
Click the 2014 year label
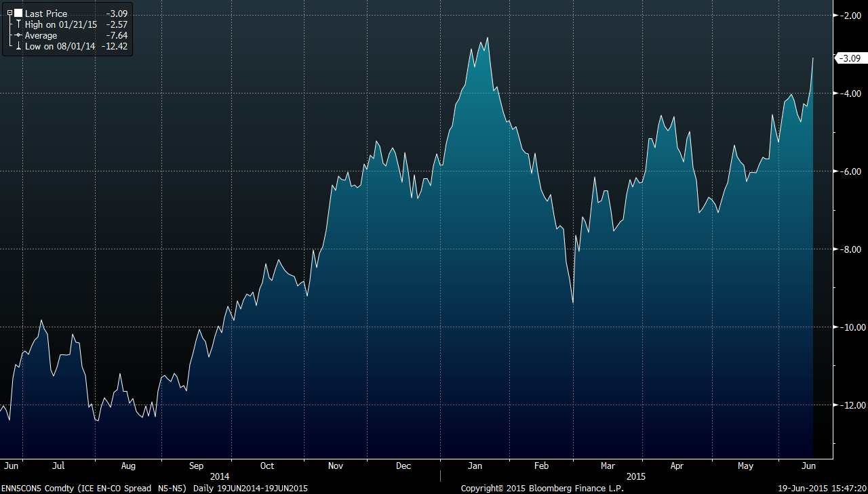pyautogui.click(x=220, y=476)
